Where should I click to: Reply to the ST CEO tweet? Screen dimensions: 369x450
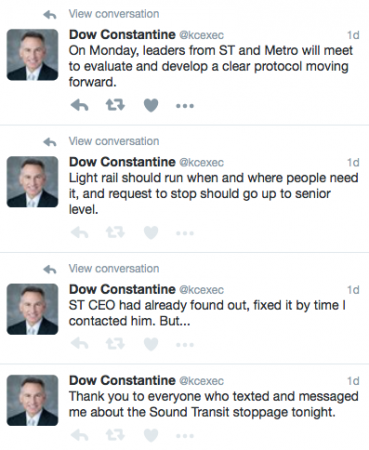[80, 344]
